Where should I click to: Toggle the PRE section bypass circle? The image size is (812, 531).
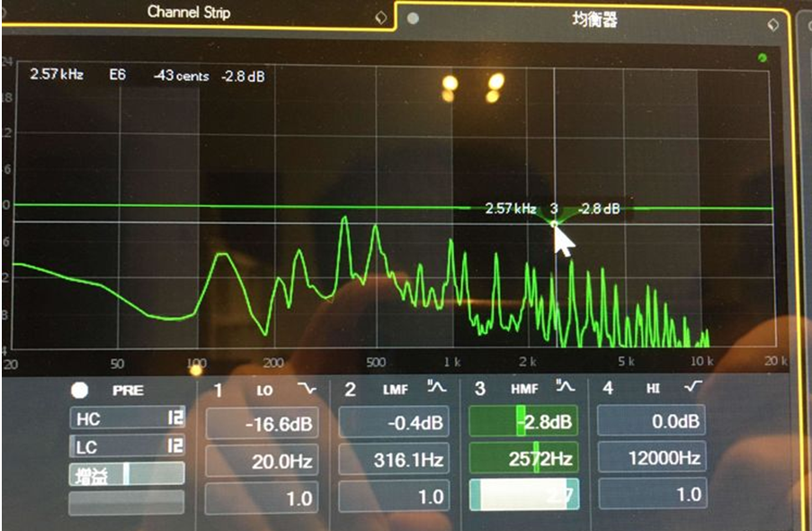[80, 391]
